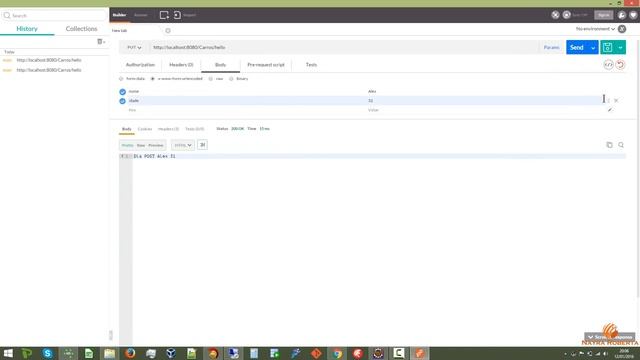
Task: Click the heart icon in the header
Action: click(x=633, y=15)
